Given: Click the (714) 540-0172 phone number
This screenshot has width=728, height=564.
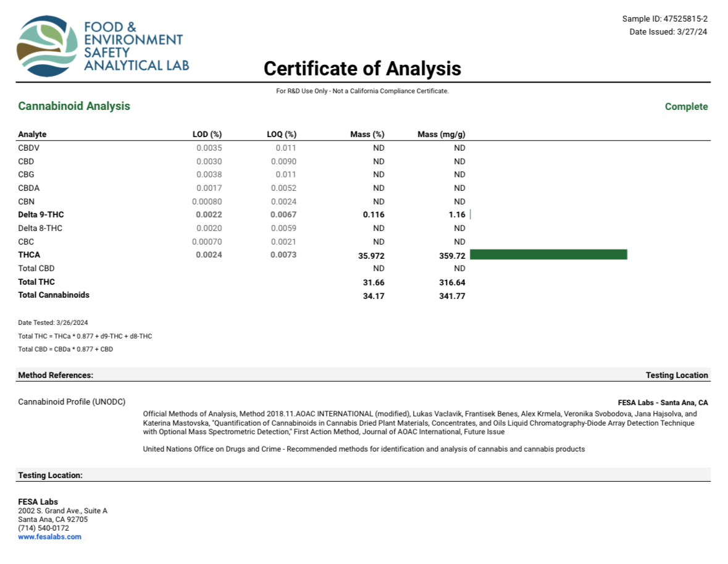Looking at the screenshot, I should click(x=43, y=528).
